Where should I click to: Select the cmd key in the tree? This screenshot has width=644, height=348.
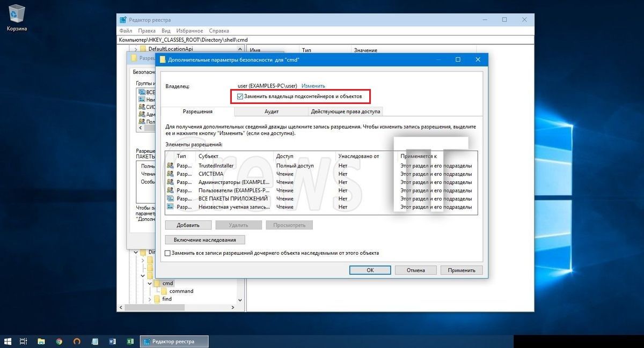tap(168, 283)
